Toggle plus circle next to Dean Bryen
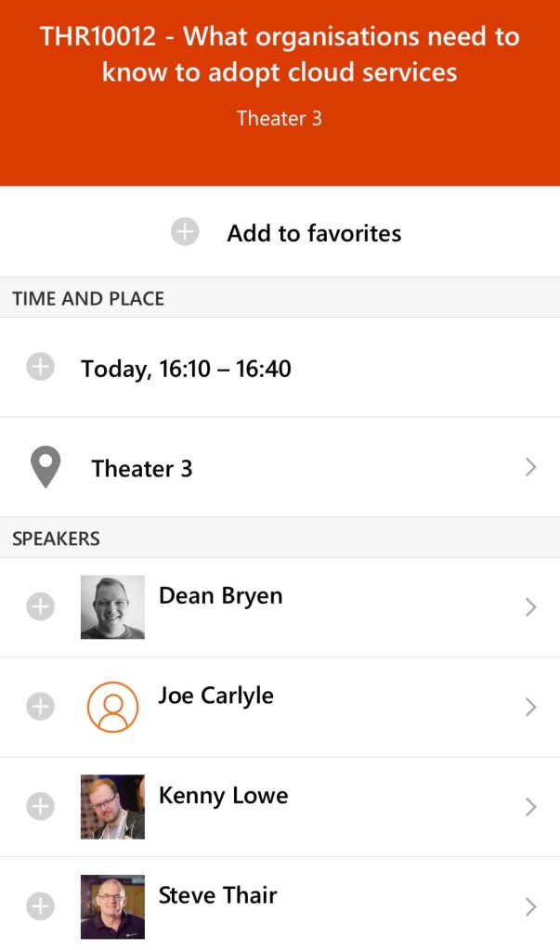 [x=40, y=607]
